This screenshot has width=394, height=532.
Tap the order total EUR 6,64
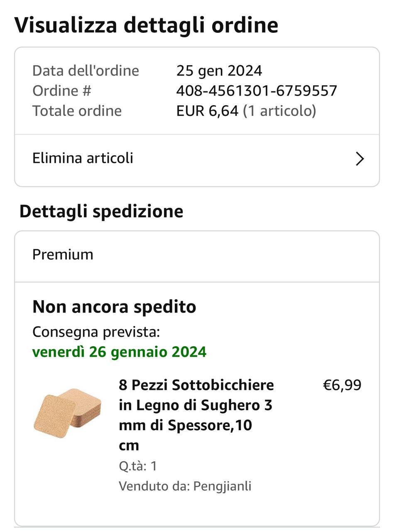207,111
